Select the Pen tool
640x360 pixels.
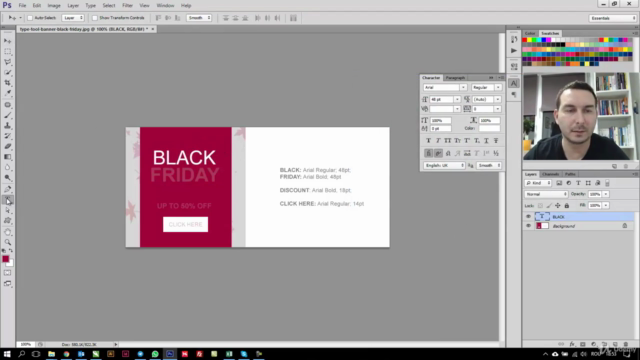(8, 189)
